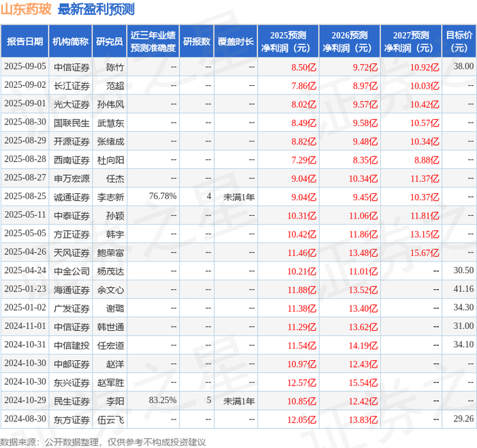The width and height of the screenshot is (477, 448).
Task: Click analyst name 陈竹
Action: pos(115,67)
